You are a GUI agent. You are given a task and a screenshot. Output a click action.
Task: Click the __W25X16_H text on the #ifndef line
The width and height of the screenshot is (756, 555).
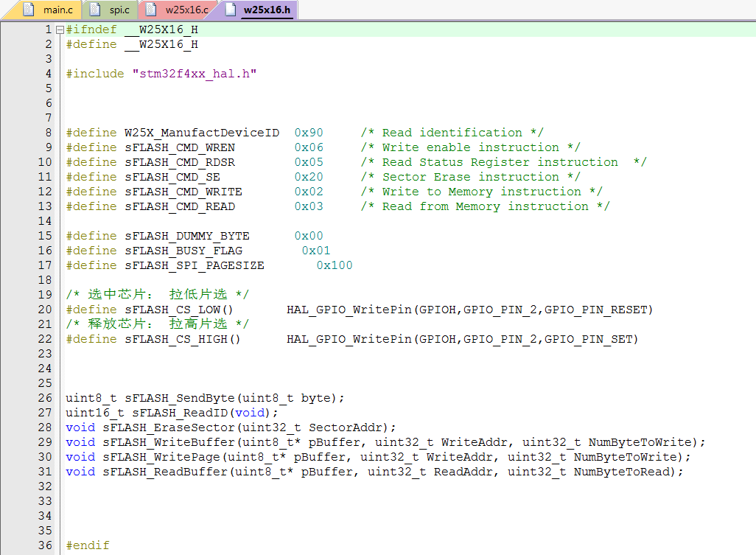tap(161, 30)
